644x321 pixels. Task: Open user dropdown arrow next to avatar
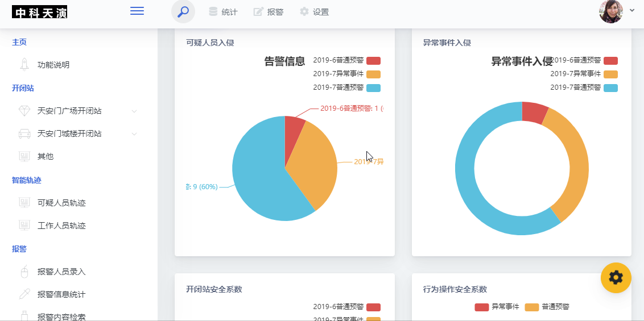tap(632, 10)
